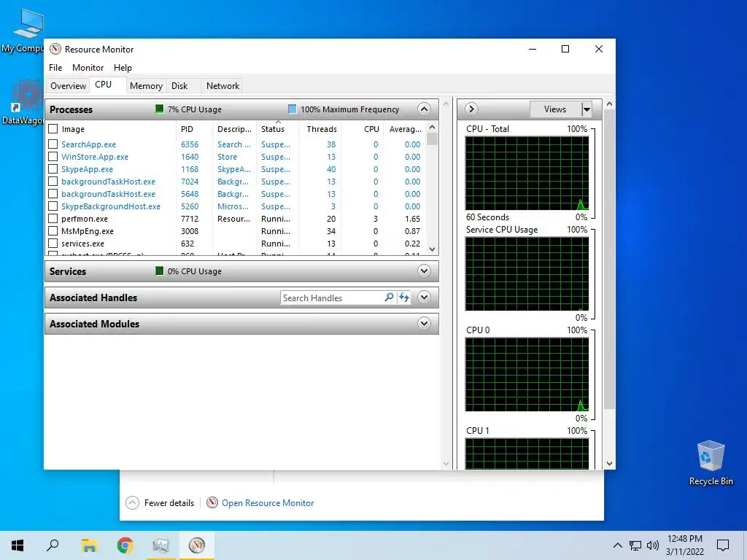Sort by the Average CPU column header
This screenshot has width=747, height=560.
coord(405,129)
